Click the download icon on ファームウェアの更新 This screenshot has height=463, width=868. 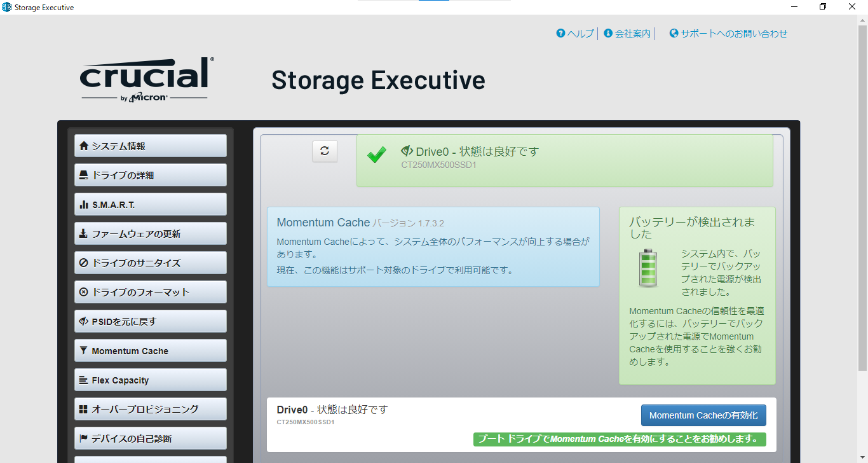point(83,233)
